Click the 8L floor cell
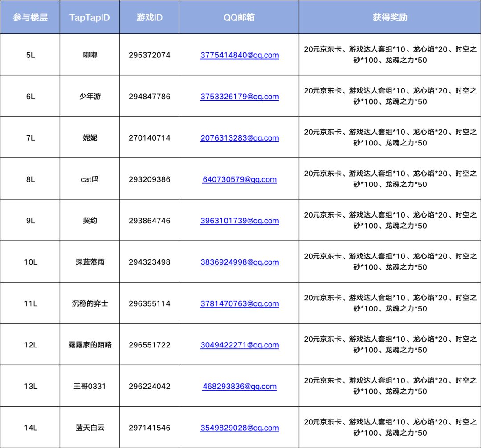481x448 pixels. [30, 179]
